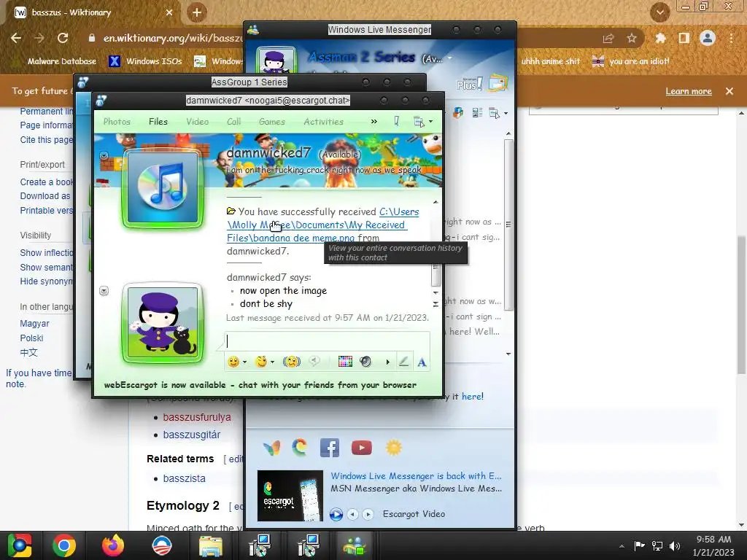Open 'Windows Live Messenger is back' video link

click(416, 475)
